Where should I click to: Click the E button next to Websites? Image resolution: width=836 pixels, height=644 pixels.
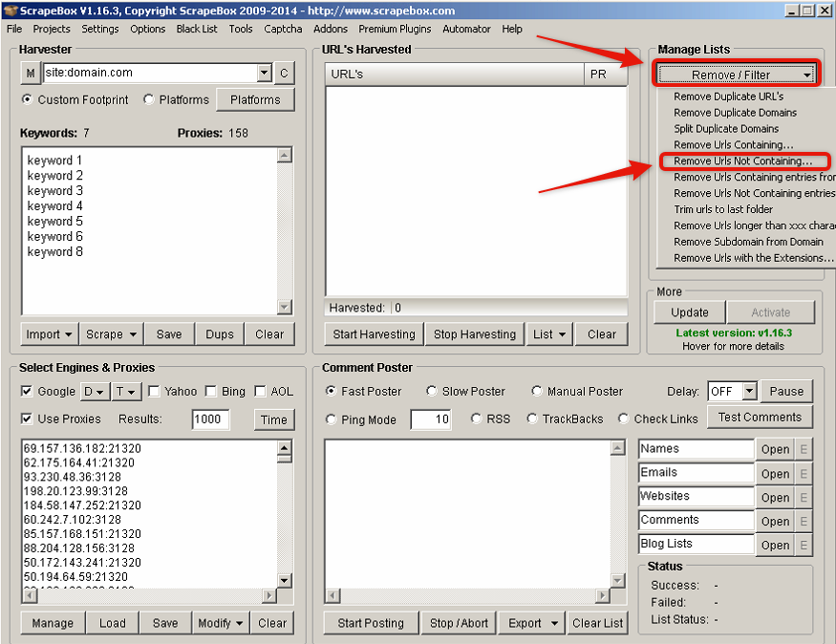pyautogui.click(x=804, y=498)
